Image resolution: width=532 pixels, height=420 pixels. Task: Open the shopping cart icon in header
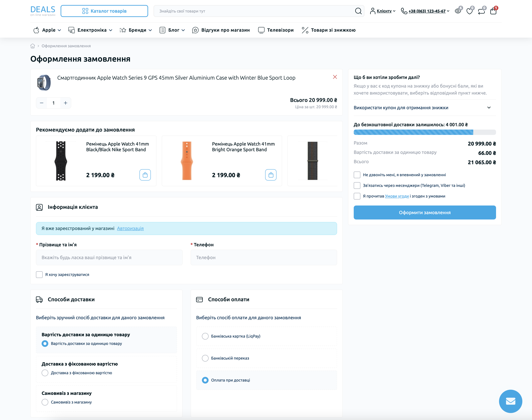pos(493,11)
